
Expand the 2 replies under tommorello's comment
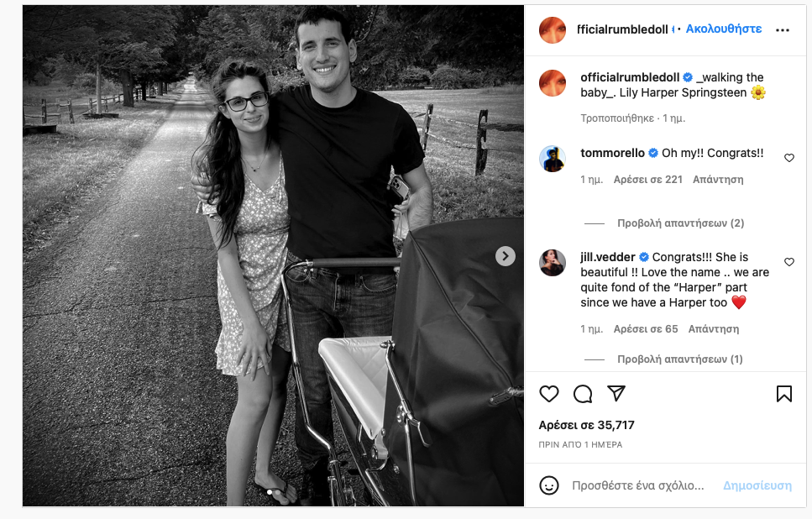[680, 223]
